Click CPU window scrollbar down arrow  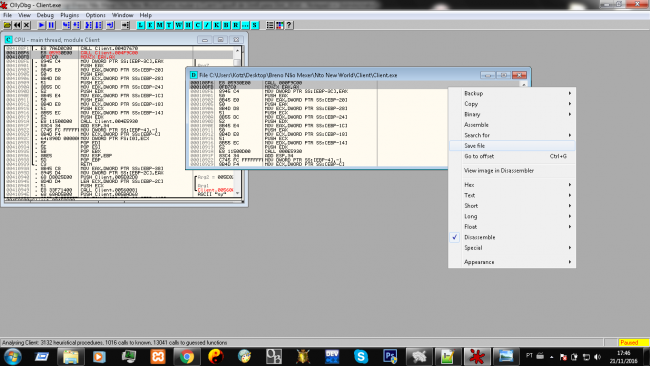[237, 193]
